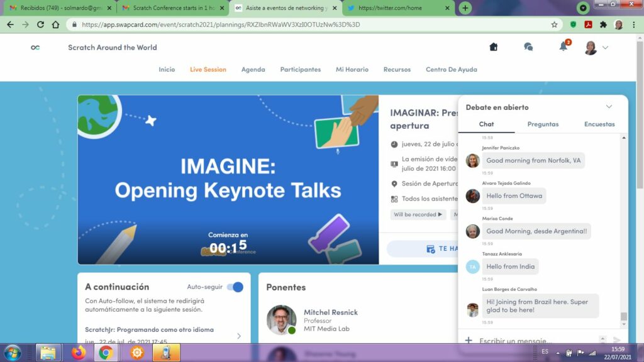The width and height of the screenshot is (644, 362).
Task: Open Firefox from taskbar
Action: tap(78, 353)
